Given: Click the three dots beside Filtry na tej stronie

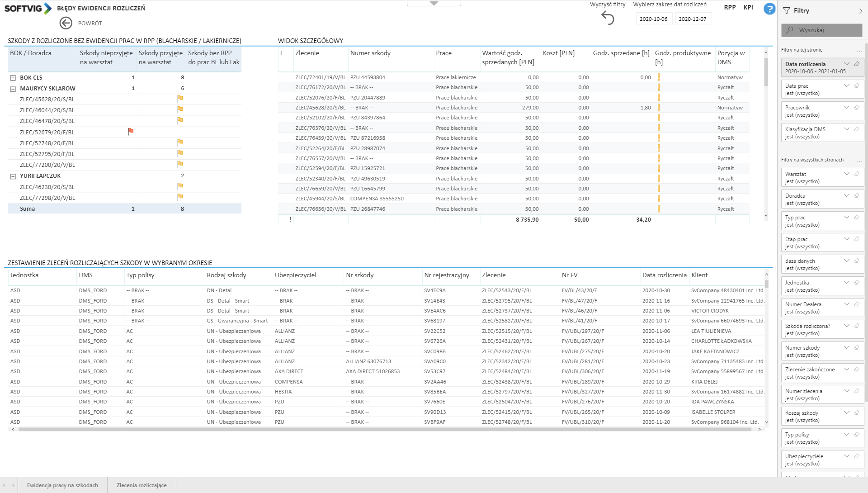Looking at the screenshot, I should pos(859,50).
